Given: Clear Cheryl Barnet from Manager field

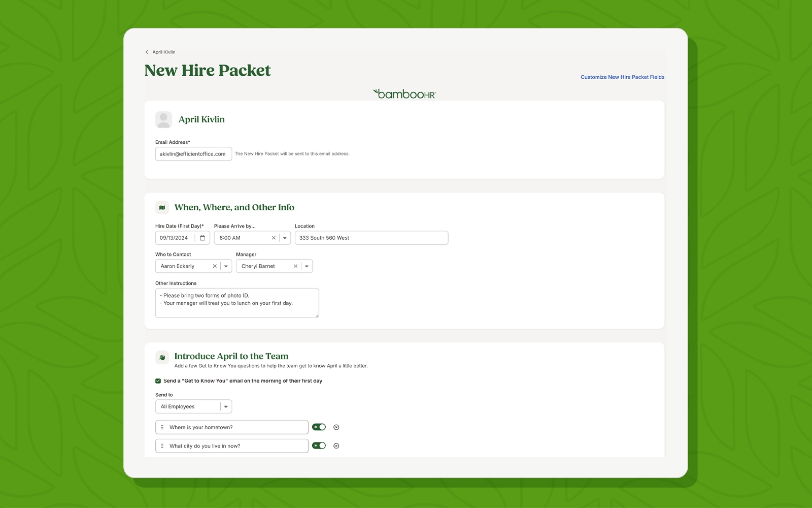Looking at the screenshot, I should 295,266.
